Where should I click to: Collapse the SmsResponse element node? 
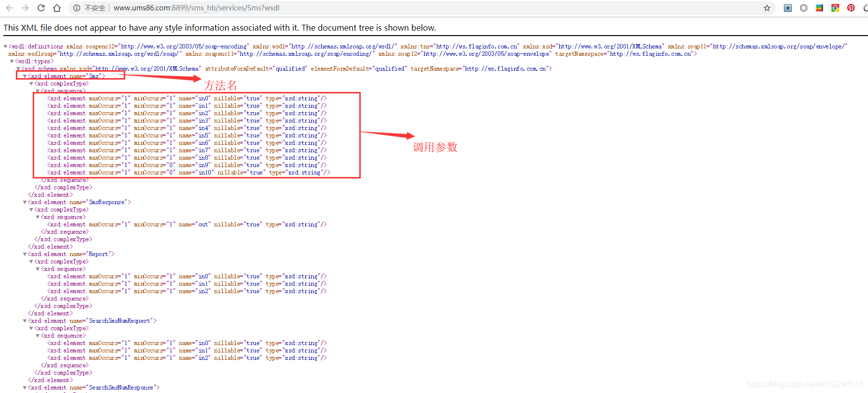(25, 202)
